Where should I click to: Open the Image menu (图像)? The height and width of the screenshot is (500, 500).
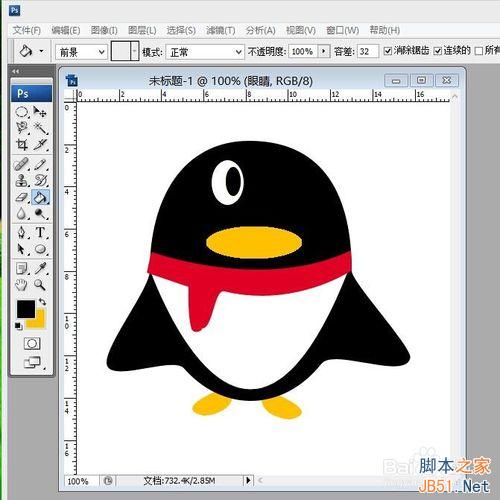click(104, 30)
